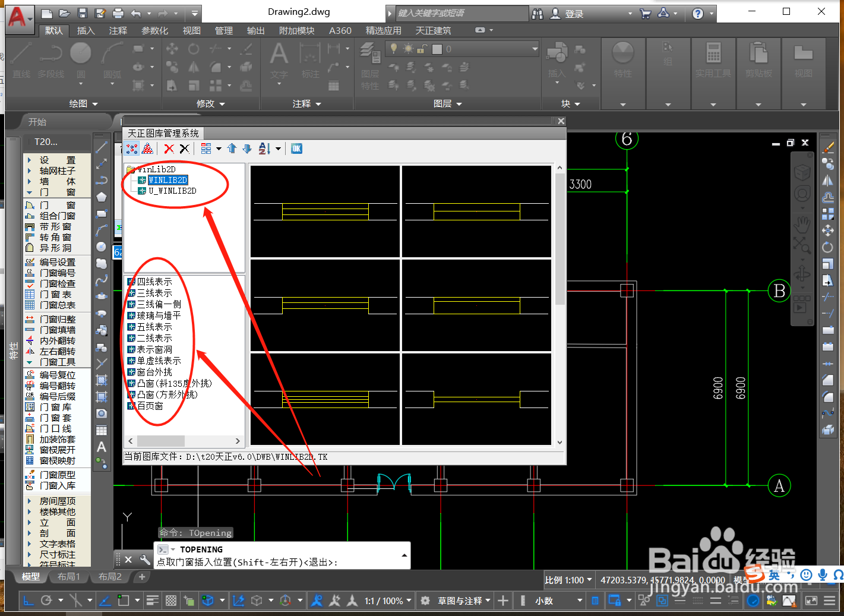Click the Open file icon in quick access toolbar
The height and width of the screenshot is (616, 844).
65,13
